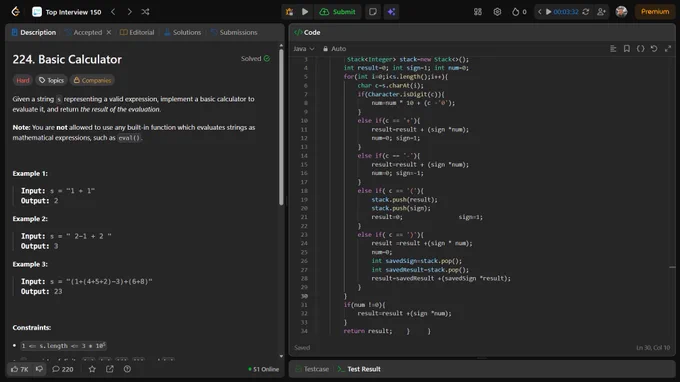Reset the timer with the refresh icon
Screen dimensions: 680x382
click(x=585, y=12)
